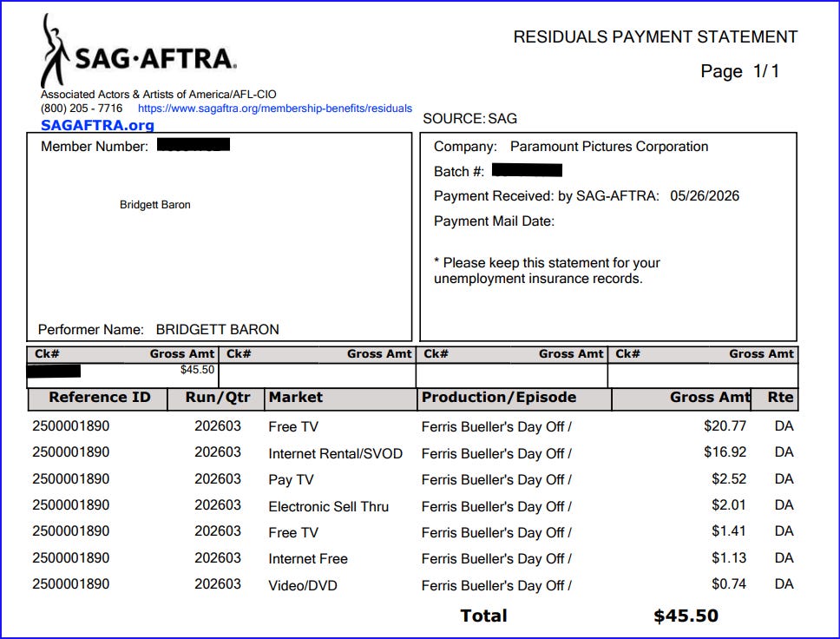Select the Reference ID column header
The height and width of the screenshot is (639, 840).
[x=100, y=398]
